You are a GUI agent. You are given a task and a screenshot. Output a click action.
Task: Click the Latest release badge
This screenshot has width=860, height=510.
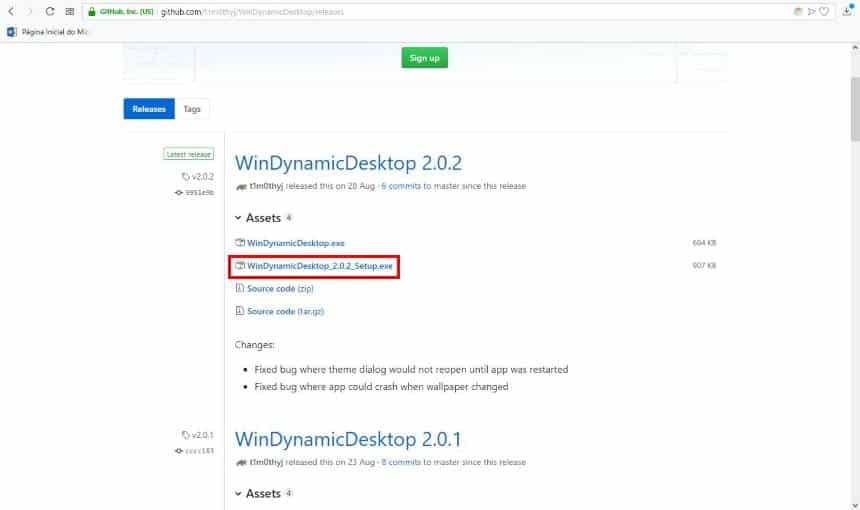[189, 154]
